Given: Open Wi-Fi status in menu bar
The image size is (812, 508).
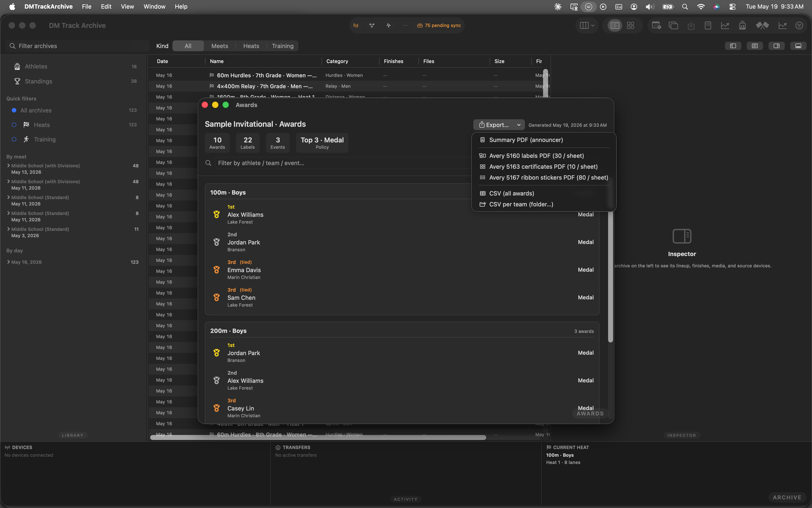Looking at the screenshot, I should [x=701, y=7].
